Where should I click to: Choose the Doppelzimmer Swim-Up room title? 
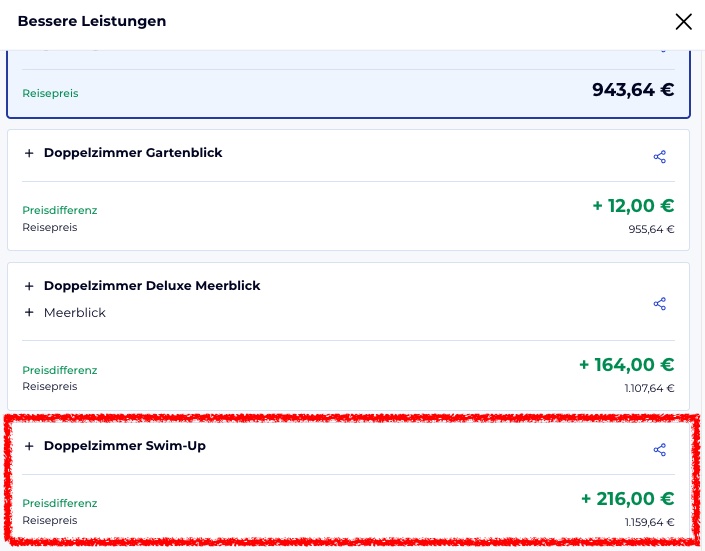pyautogui.click(x=125, y=446)
